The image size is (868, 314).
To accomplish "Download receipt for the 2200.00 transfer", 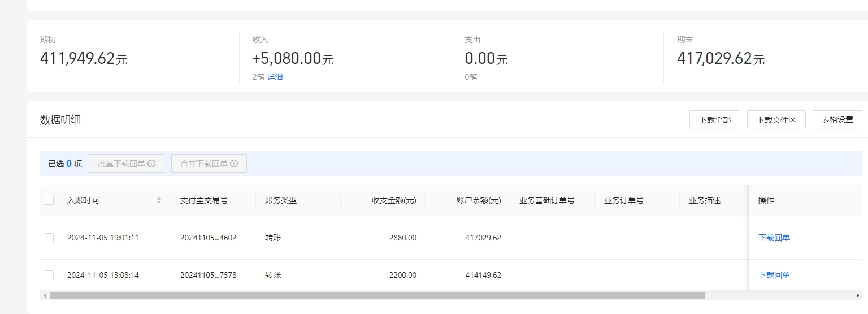I will (774, 275).
